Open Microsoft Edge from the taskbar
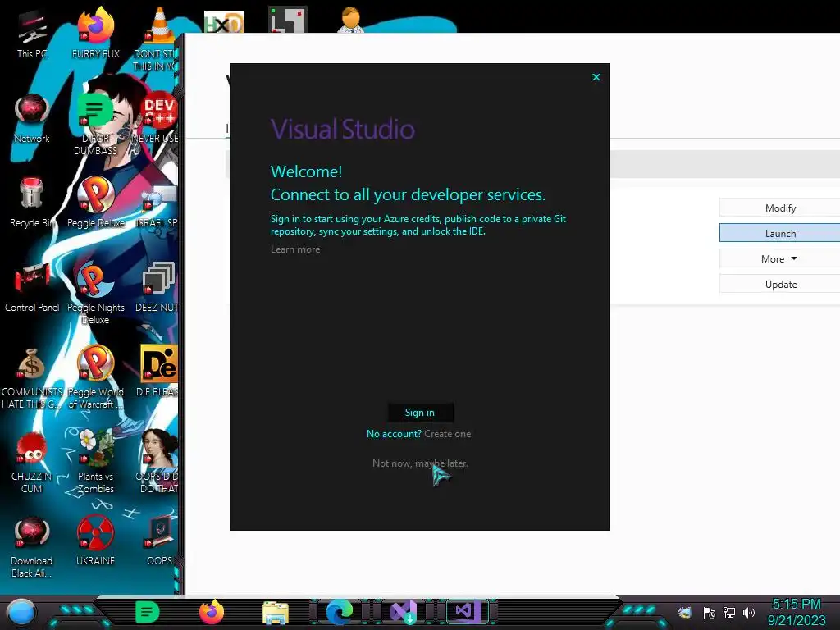 pyautogui.click(x=340, y=612)
